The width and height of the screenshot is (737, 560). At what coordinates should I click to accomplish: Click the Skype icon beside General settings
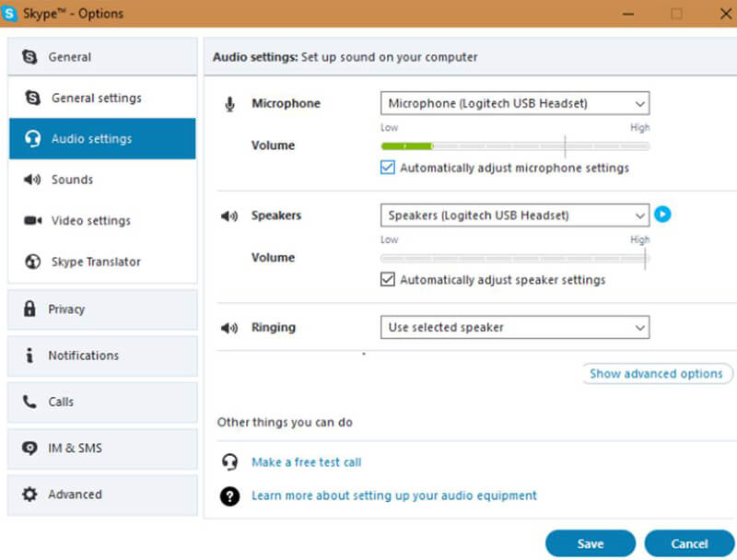point(32,98)
